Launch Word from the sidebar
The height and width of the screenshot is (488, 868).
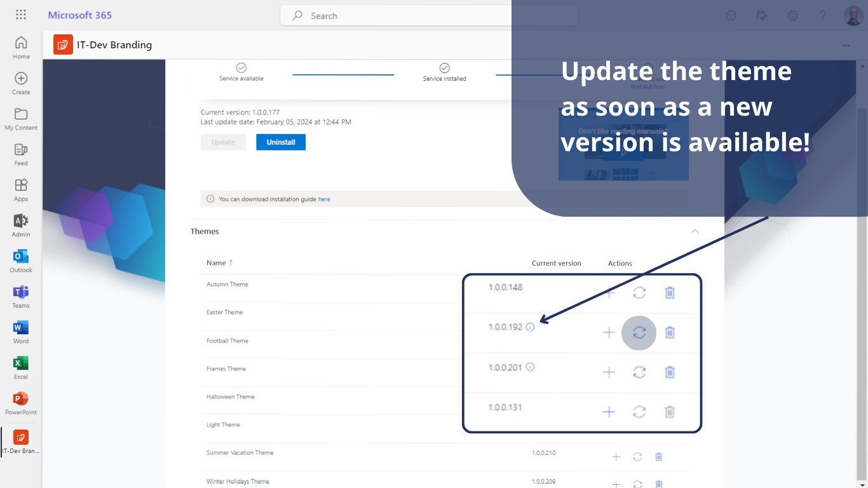tap(21, 332)
